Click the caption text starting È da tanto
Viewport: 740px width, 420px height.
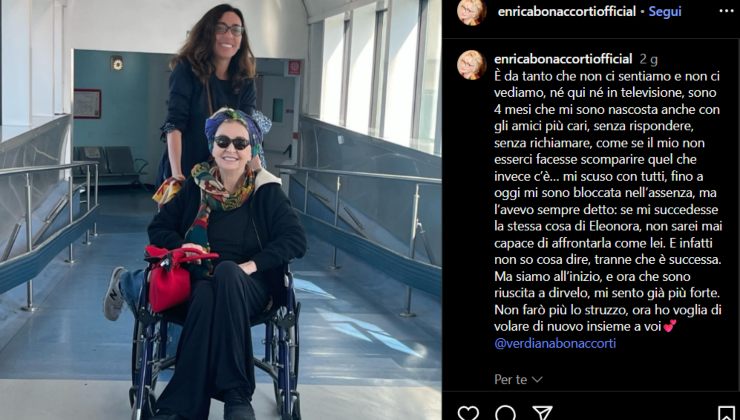[x=608, y=202]
